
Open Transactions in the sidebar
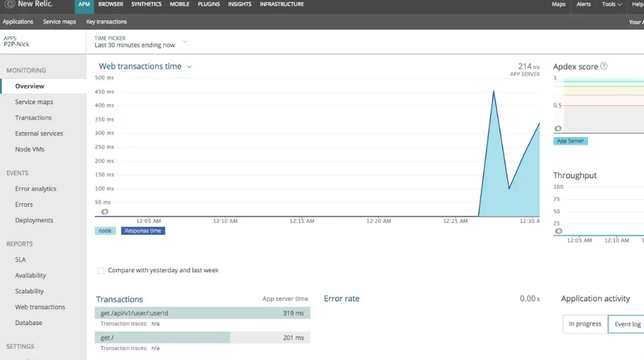33,117
